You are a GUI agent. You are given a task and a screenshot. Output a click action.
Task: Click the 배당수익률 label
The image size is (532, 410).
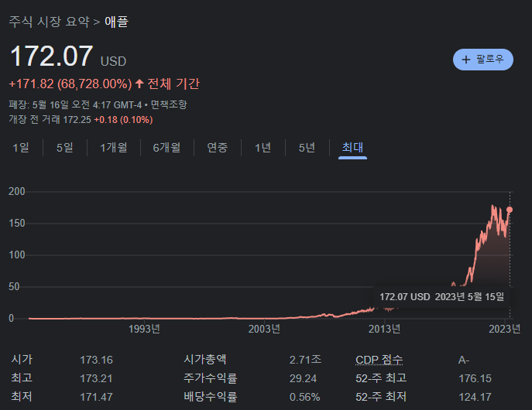[x=210, y=397]
